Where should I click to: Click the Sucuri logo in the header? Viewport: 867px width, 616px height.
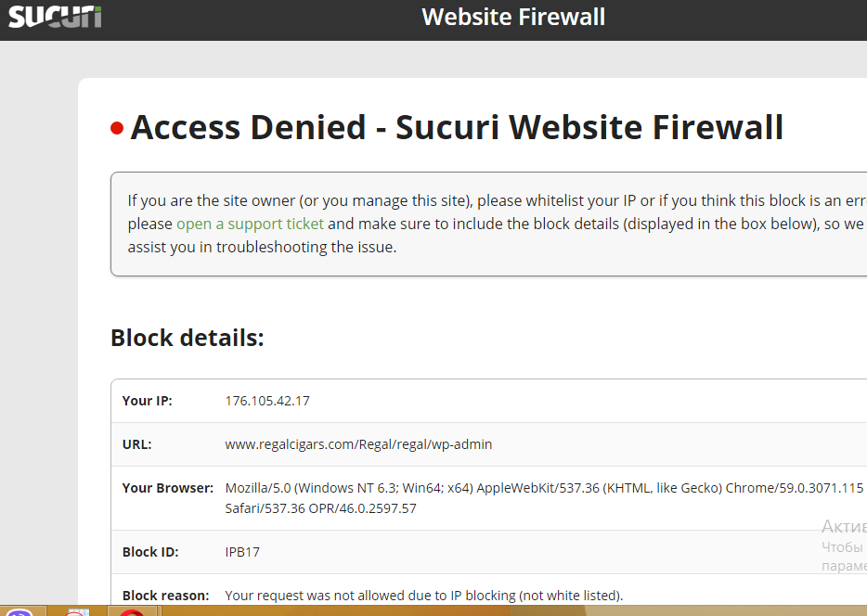(x=56, y=17)
